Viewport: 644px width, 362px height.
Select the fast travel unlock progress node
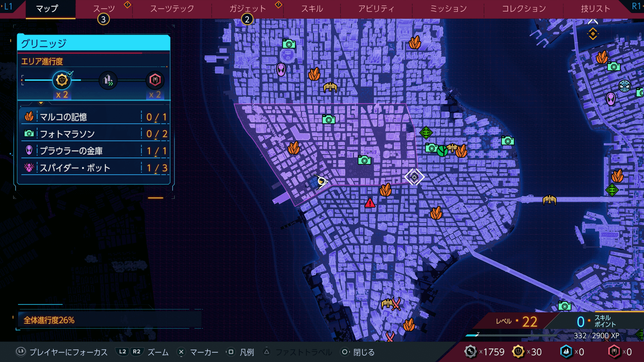pyautogui.click(x=108, y=80)
